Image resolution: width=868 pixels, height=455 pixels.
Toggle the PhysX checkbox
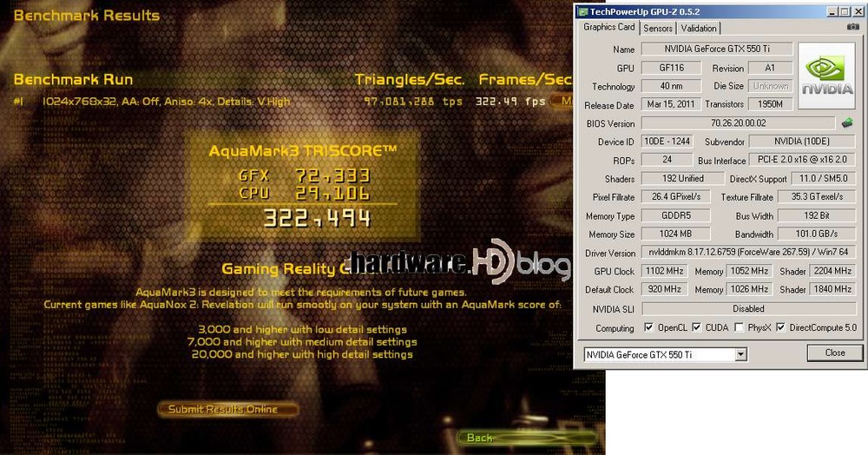739,327
